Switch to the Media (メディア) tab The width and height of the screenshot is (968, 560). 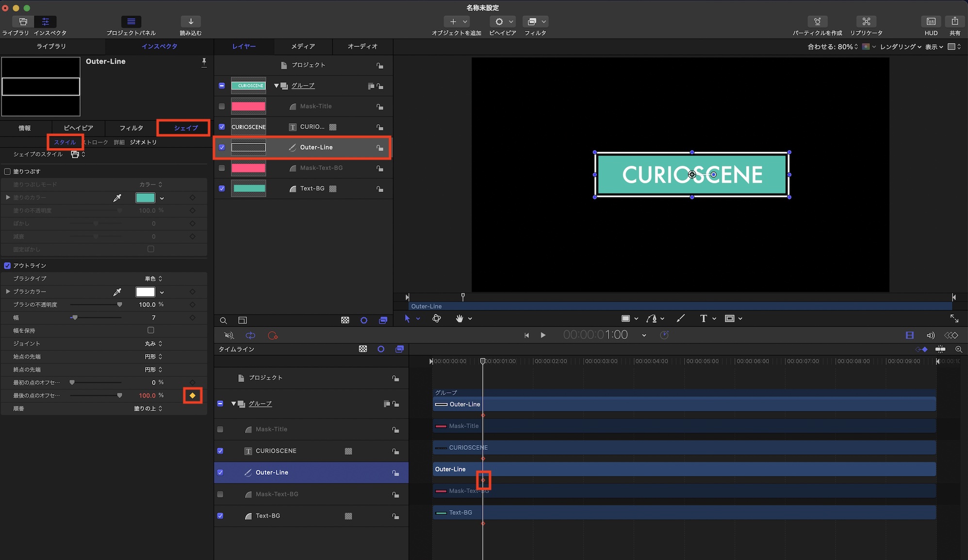(303, 47)
